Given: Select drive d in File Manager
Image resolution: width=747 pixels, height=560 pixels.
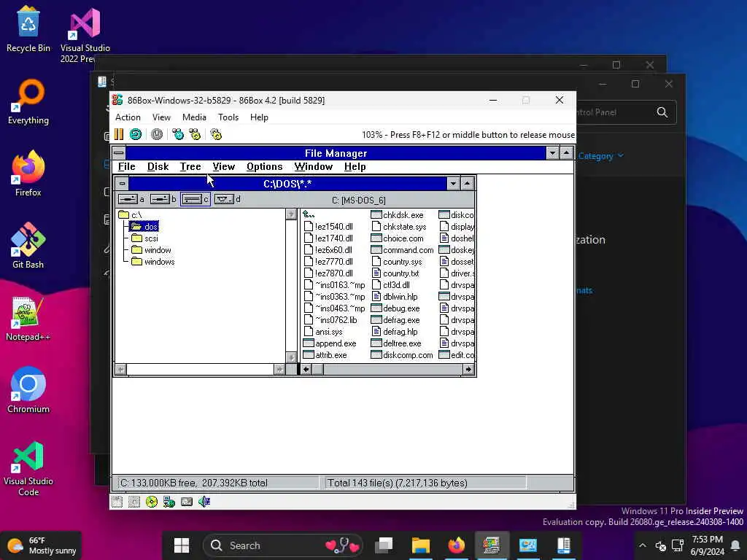Looking at the screenshot, I should click(x=228, y=199).
